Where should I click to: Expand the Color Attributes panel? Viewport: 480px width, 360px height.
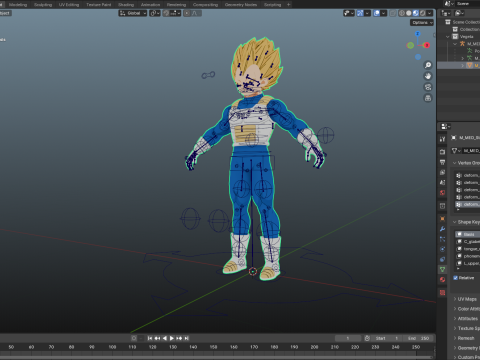467,309
